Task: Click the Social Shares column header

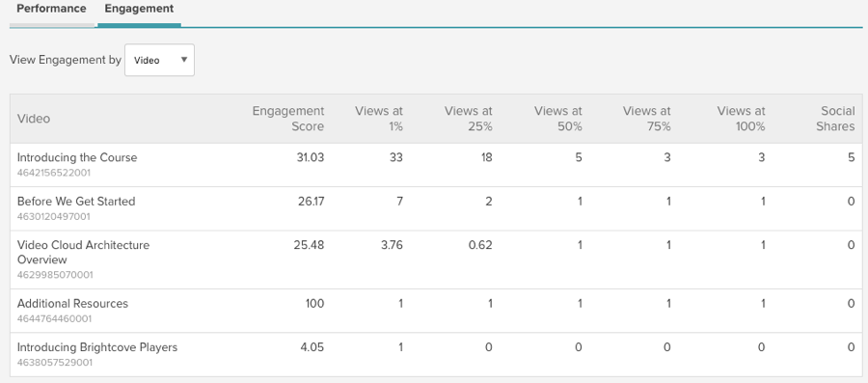Action: tap(835, 119)
